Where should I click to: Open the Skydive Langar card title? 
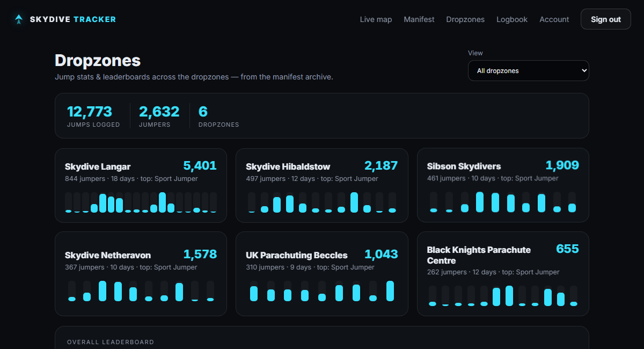98,166
